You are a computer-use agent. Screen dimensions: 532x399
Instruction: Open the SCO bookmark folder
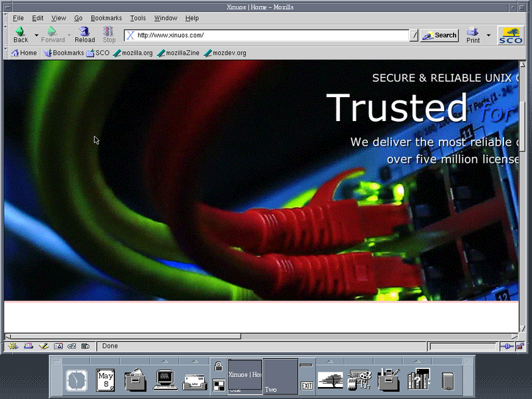98,53
